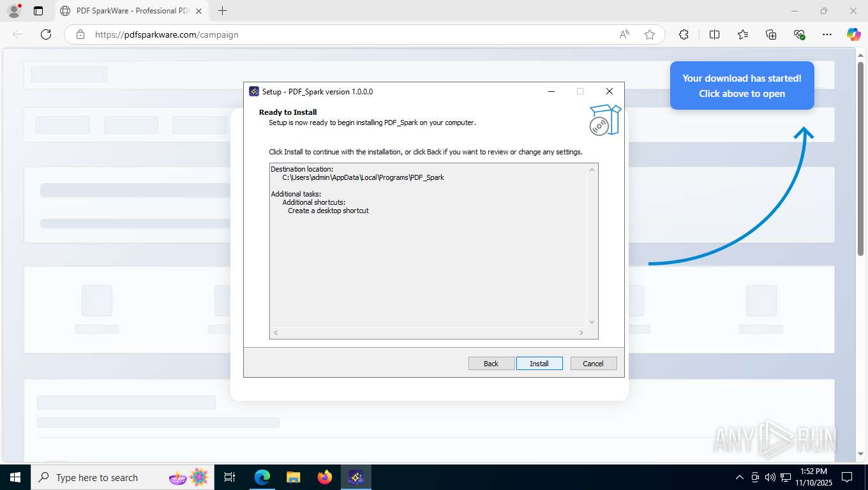Open Browser essentials heart icon

coord(799,34)
